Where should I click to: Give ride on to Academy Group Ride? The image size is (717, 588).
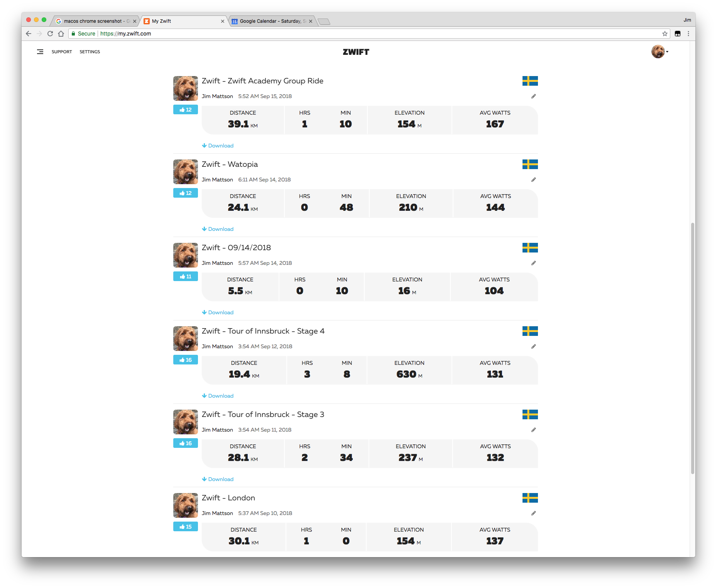pyautogui.click(x=186, y=110)
